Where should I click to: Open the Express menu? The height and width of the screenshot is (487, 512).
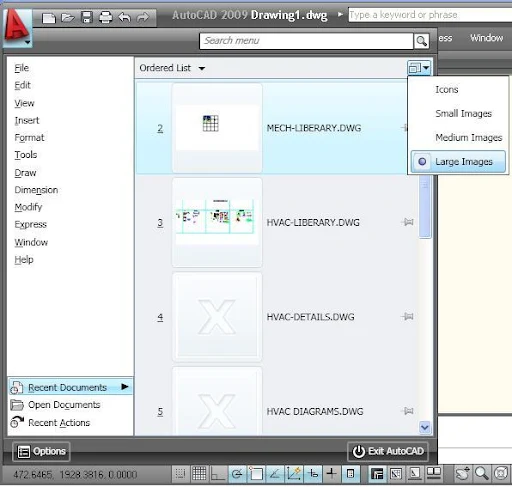[30, 224]
